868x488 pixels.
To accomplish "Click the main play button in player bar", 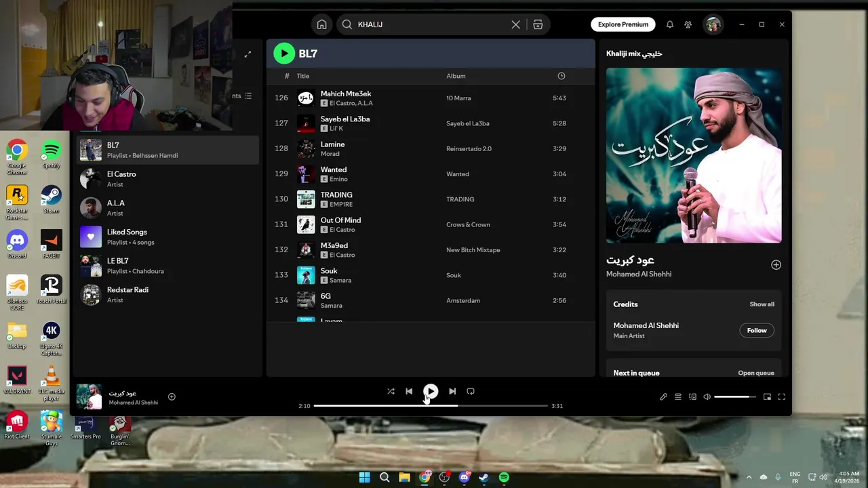I will 431,391.
